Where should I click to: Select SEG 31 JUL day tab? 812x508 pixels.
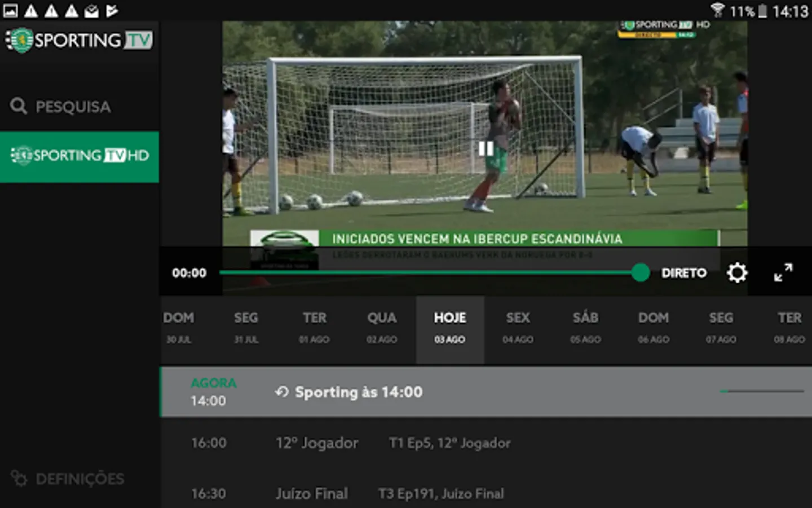tap(246, 330)
